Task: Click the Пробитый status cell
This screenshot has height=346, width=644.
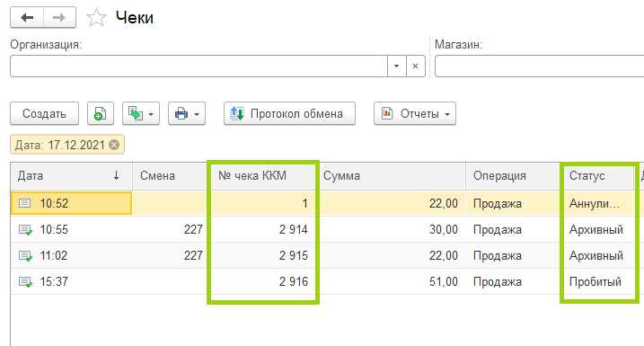Action: pyautogui.click(x=595, y=281)
